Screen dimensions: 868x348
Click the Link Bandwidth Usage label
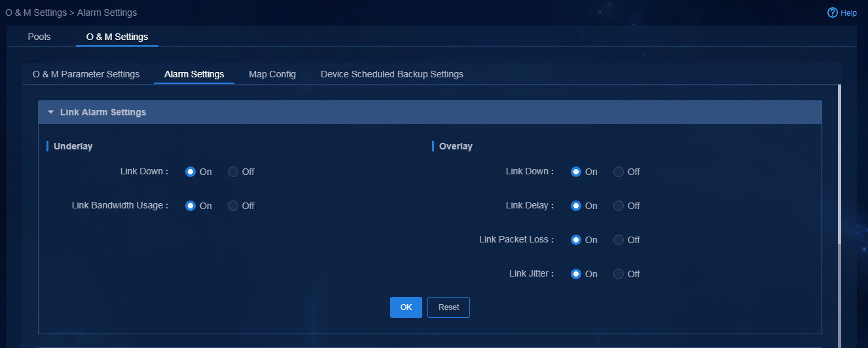(x=120, y=205)
